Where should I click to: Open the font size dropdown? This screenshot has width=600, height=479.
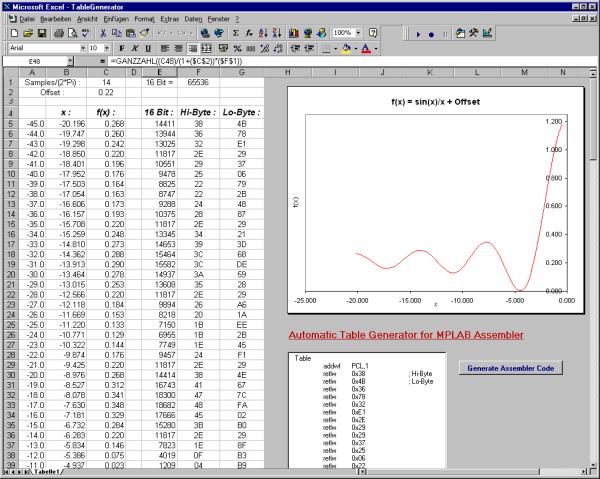click(107, 47)
